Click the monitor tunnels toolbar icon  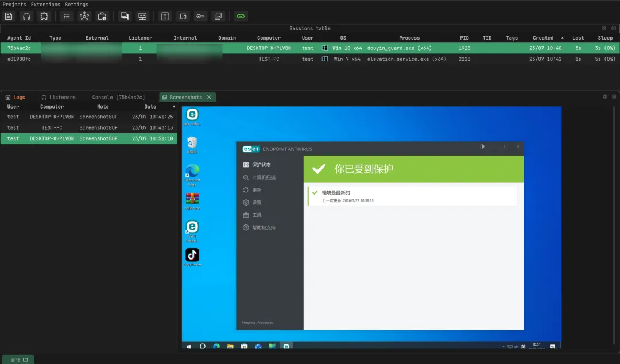[142, 16]
